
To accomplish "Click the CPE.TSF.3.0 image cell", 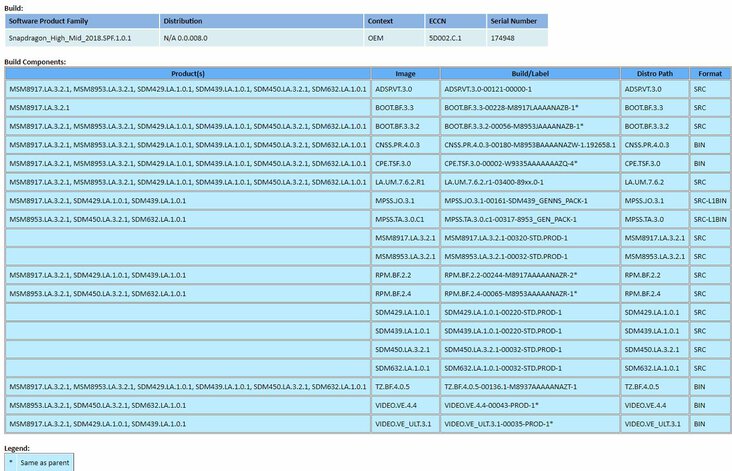I will (x=405, y=164).
